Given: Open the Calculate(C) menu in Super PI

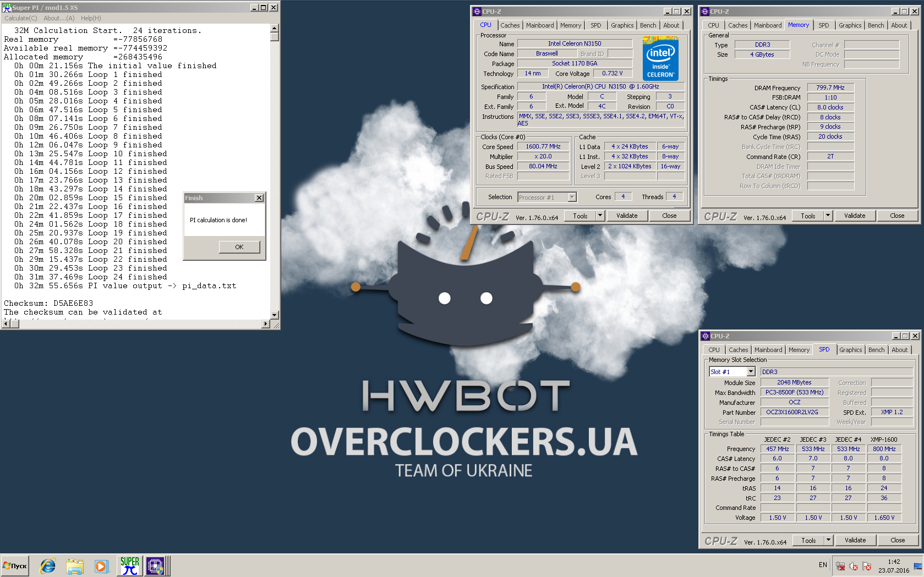Looking at the screenshot, I should tap(21, 18).
